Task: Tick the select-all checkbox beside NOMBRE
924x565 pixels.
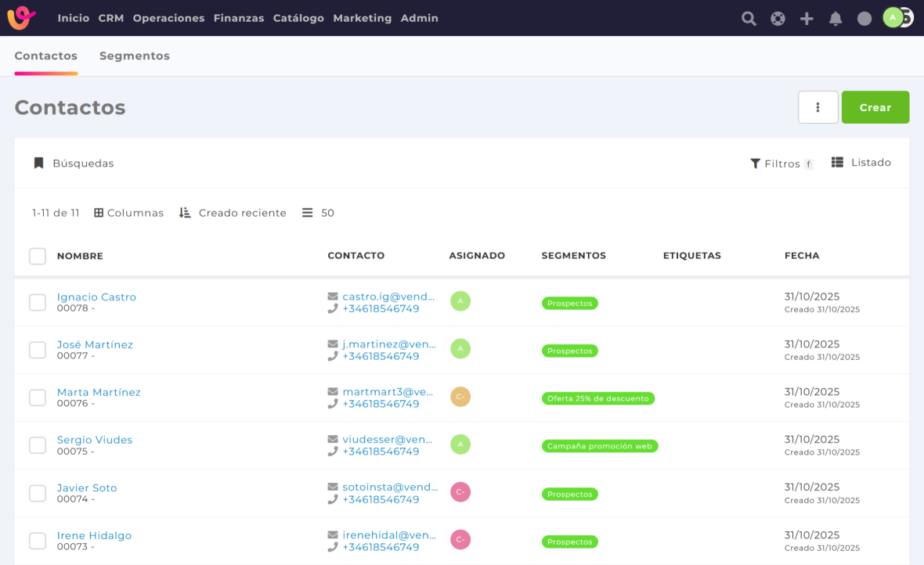Action: click(38, 256)
